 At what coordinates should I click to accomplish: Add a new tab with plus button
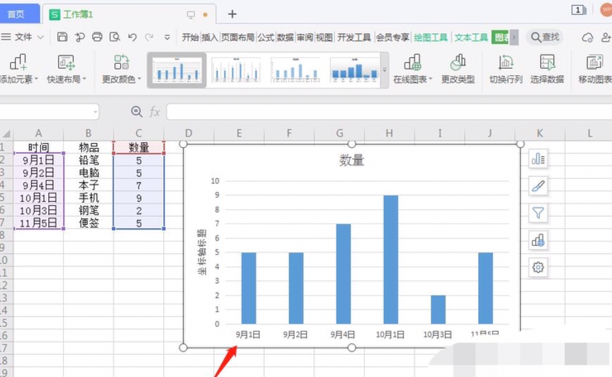[232, 14]
